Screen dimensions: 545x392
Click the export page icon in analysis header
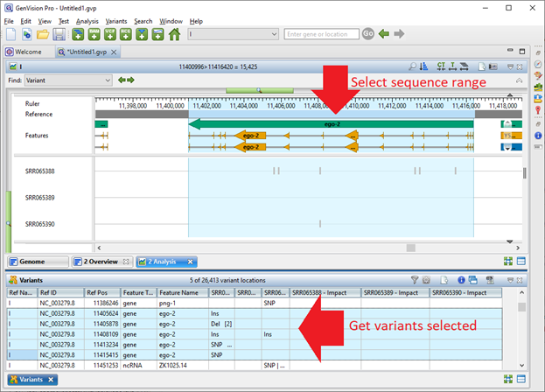pyautogui.click(x=482, y=66)
